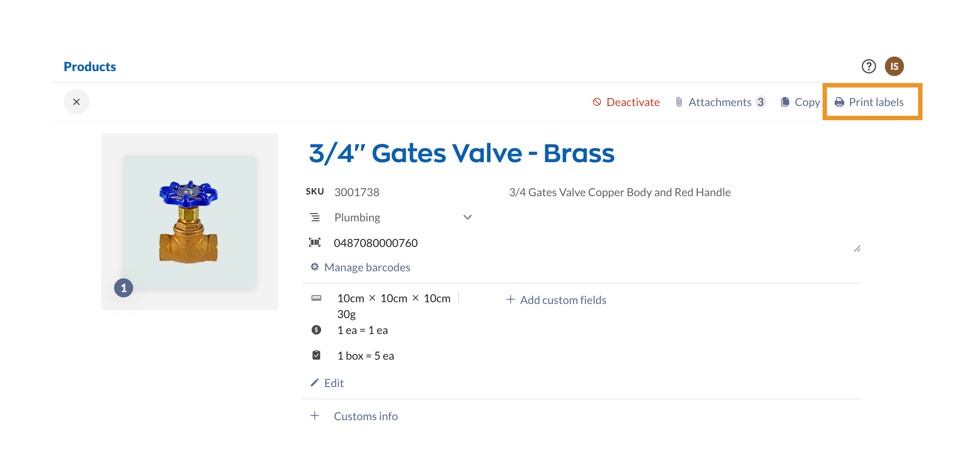Click the dimensions ruler icon
Image resolution: width=980 pixels, height=471 pixels.
[x=316, y=298]
